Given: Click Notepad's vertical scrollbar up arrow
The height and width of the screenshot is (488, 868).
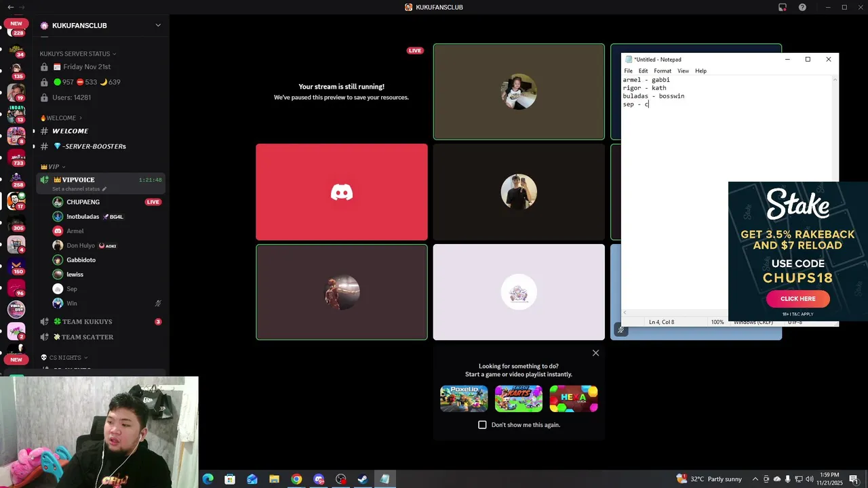Looking at the screenshot, I should (835, 79).
